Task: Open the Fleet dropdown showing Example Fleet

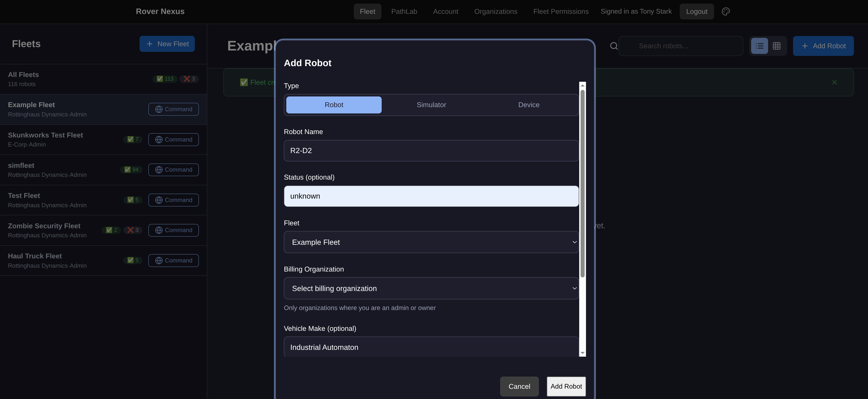Action: pyautogui.click(x=431, y=242)
